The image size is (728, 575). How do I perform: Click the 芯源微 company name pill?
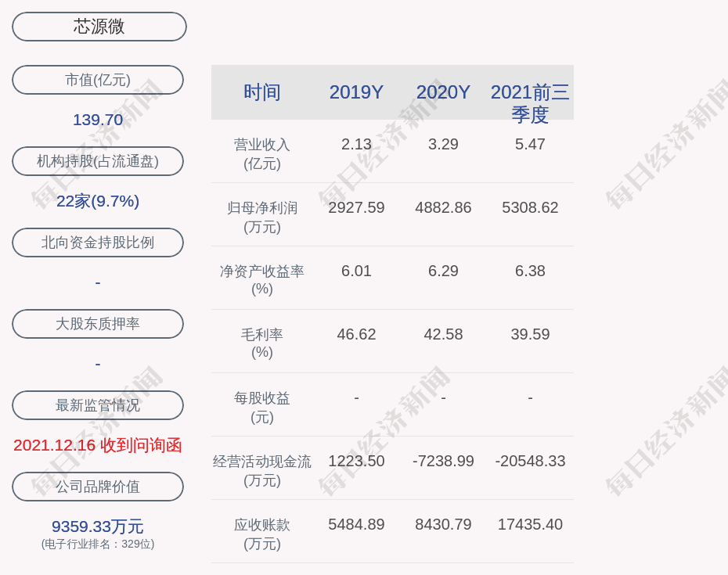click(x=99, y=27)
